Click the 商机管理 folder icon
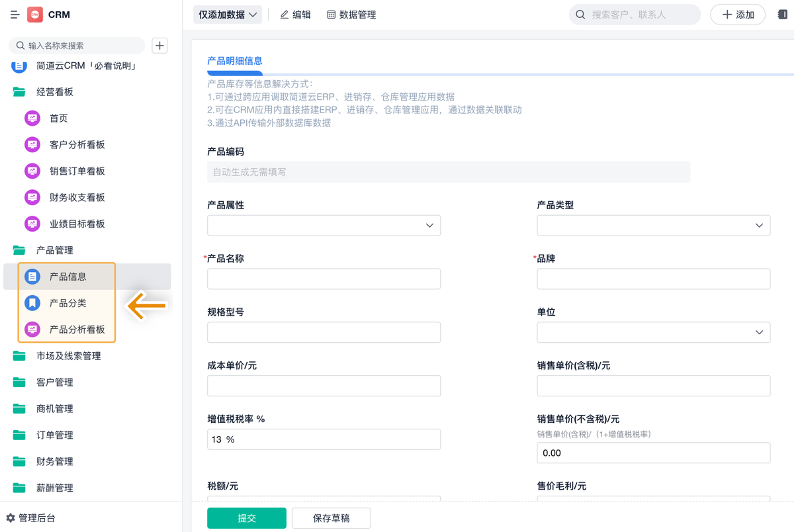This screenshot has width=794, height=532. (x=19, y=409)
